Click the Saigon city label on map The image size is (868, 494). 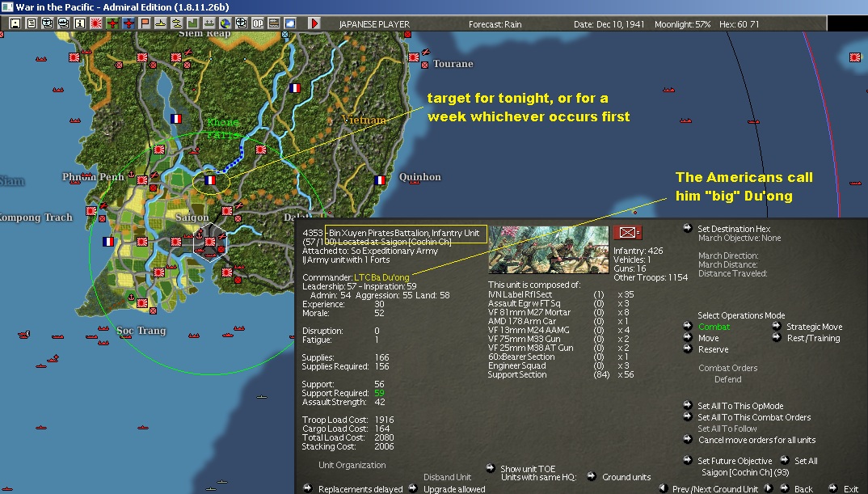pos(192,217)
